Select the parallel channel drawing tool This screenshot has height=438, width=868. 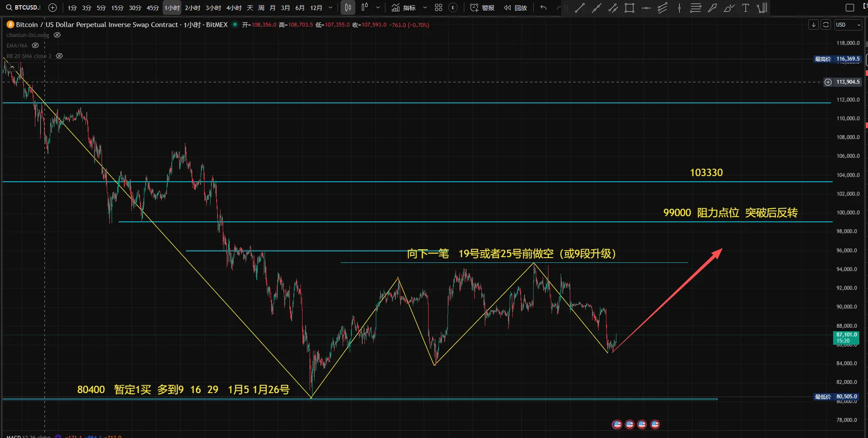tap(613, 8)
